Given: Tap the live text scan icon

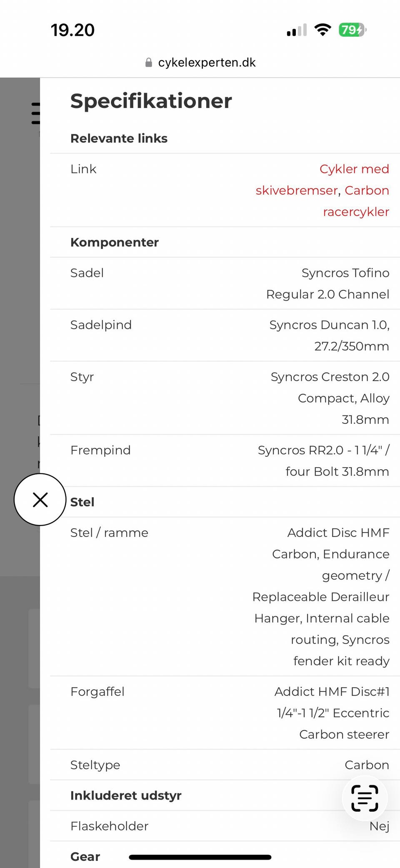Looking at the screenshot, I should tap(365, 798).
